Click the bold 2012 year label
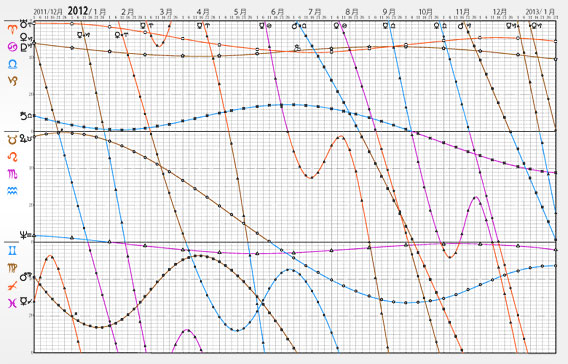The image size is (568, 364). 78,11
